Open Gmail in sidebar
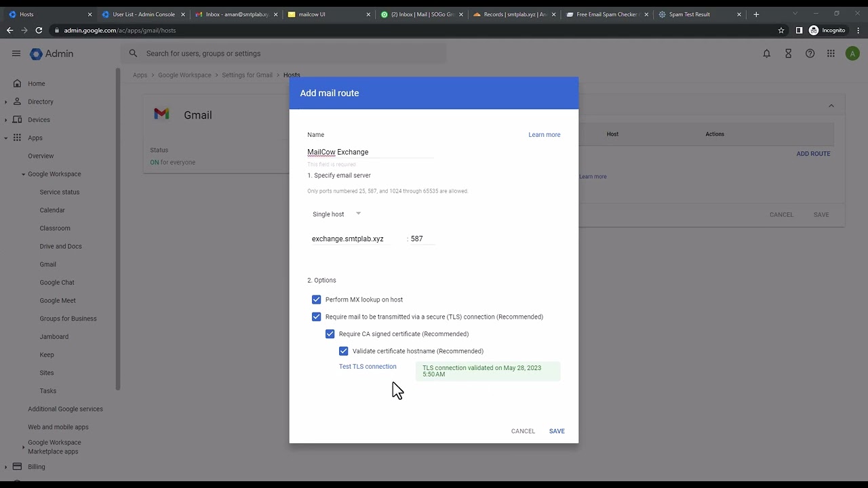Viewport: 868px width, 488px height. coord(47,264)
